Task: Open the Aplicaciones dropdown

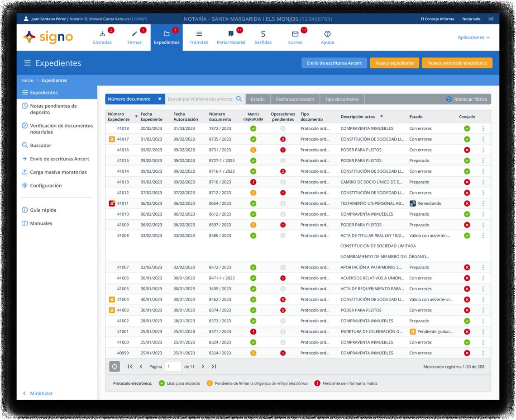Action: (473, 38)
